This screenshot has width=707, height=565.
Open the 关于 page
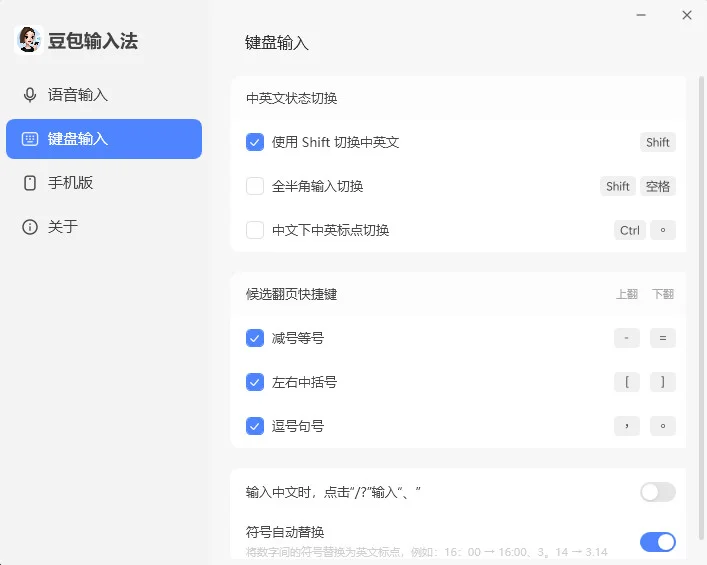coord(104,227)
